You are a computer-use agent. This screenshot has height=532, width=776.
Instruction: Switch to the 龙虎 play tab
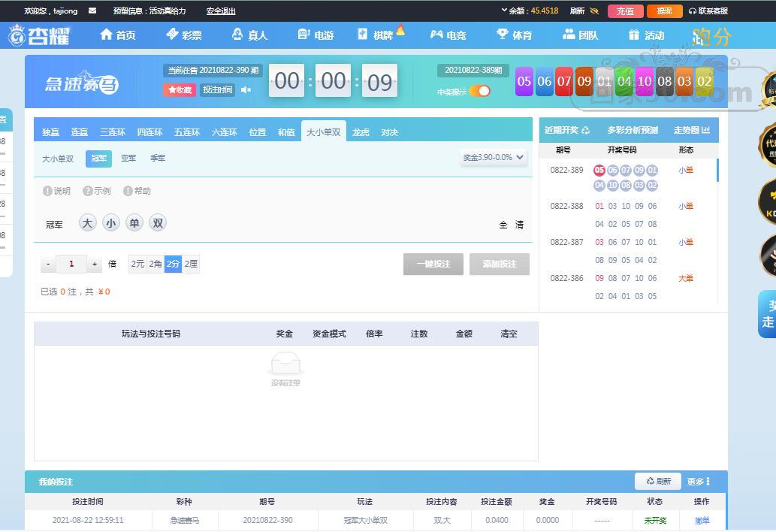click(x=361, y=132)
